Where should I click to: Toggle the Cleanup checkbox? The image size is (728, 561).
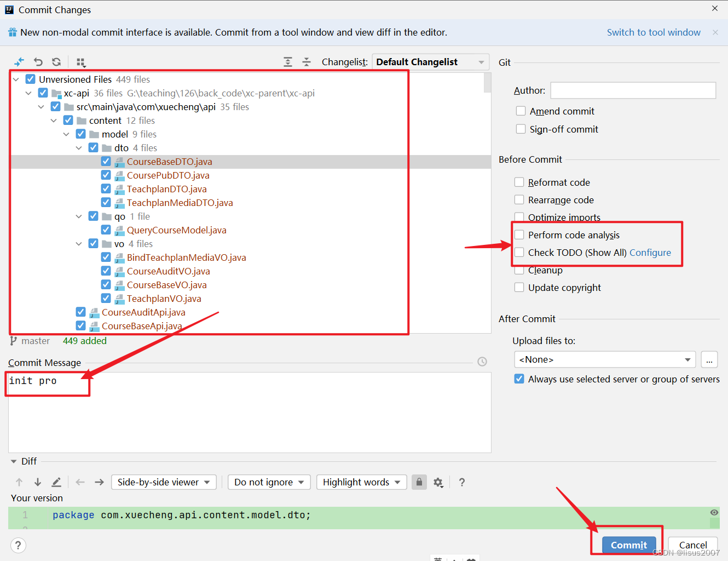pyautogui.click(x=519, y=270)
